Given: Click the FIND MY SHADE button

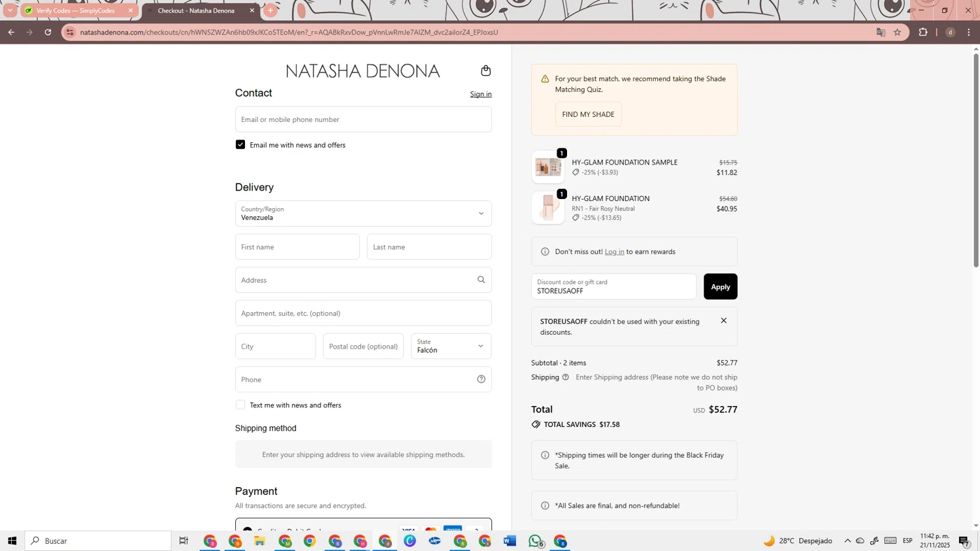Looking at the screenshot, I should [588, 114].
